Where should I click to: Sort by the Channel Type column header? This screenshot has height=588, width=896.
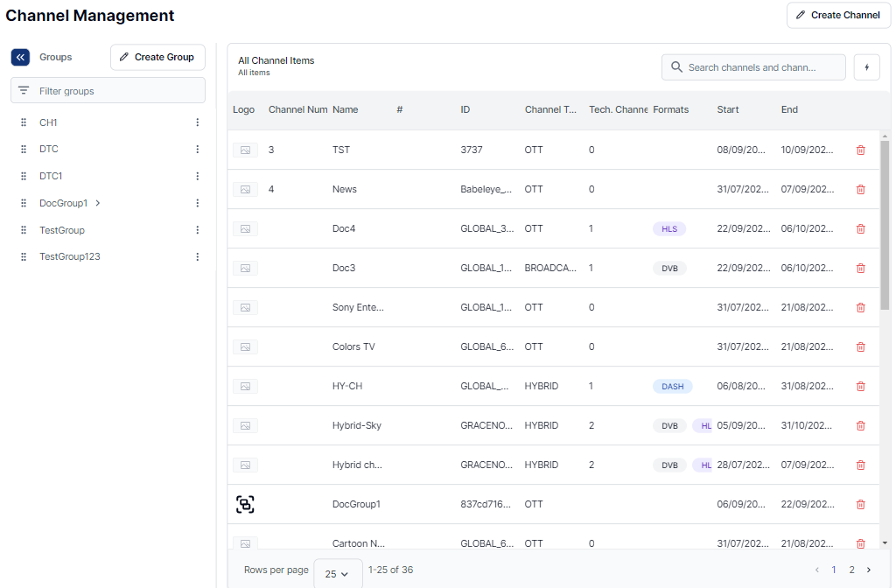tap(550, 109)
